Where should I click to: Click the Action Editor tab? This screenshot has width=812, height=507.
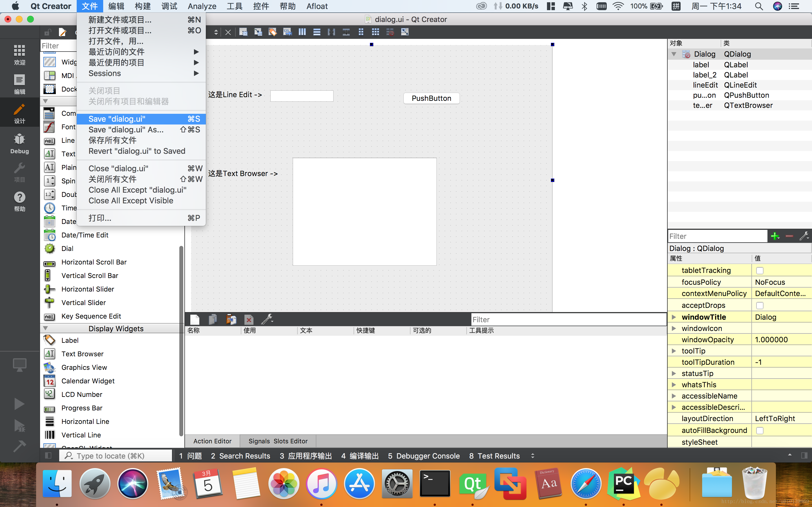click(212, 441)
